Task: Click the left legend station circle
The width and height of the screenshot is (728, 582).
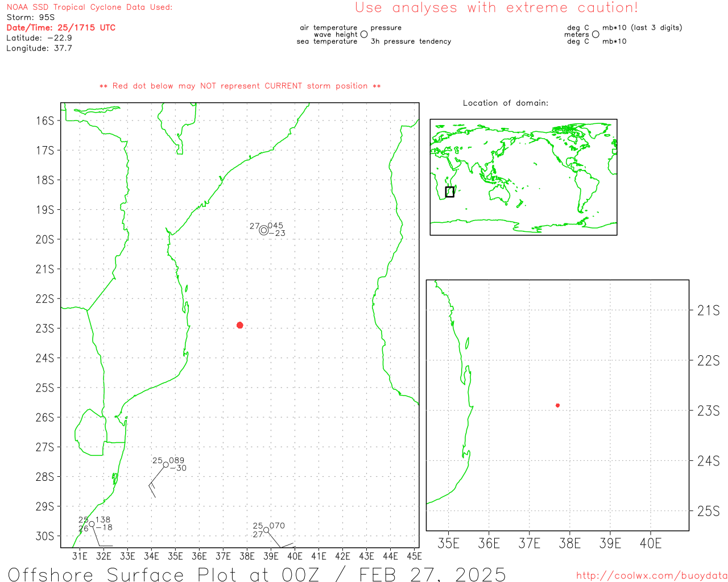Action: pos(364,34)
